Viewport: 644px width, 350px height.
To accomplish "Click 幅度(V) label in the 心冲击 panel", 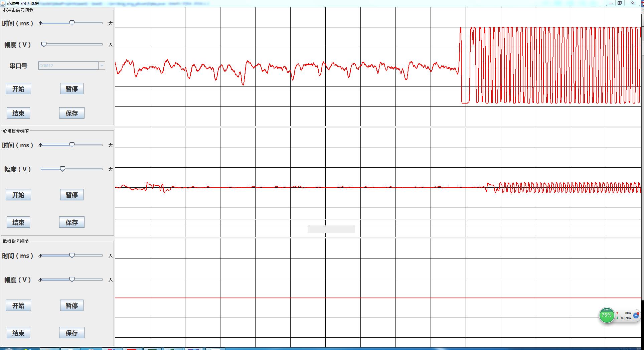I will [18, 45].
